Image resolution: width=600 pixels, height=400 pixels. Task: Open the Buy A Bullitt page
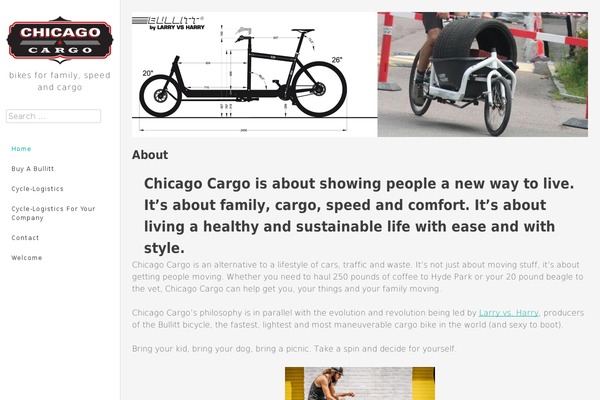click(33, 169)
